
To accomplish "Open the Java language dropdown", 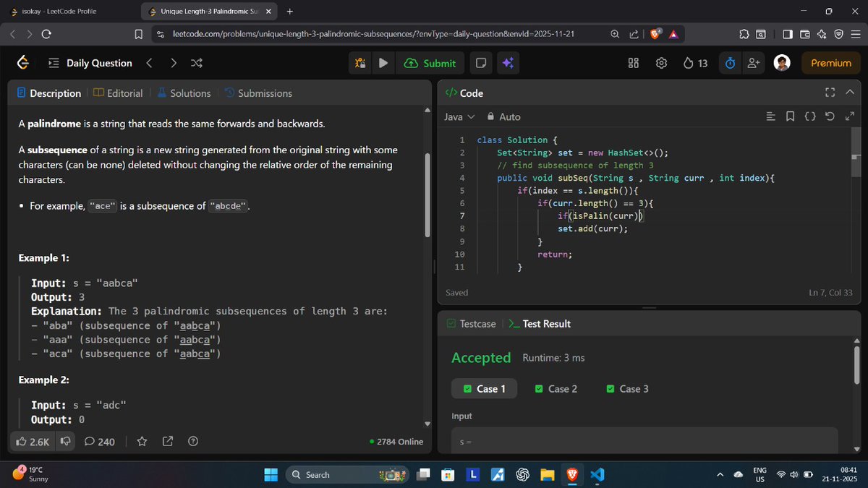I will 459,116.
